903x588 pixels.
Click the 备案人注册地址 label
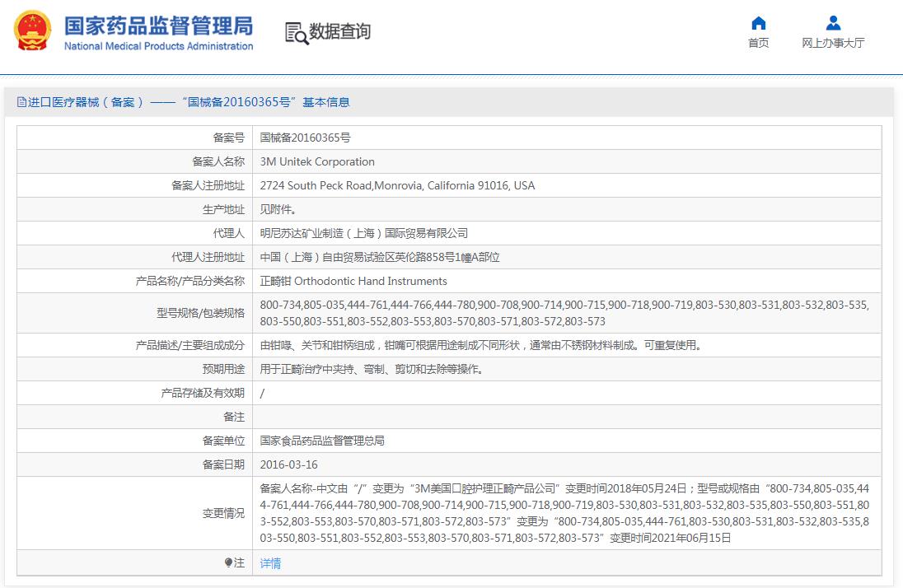point(208,185)
